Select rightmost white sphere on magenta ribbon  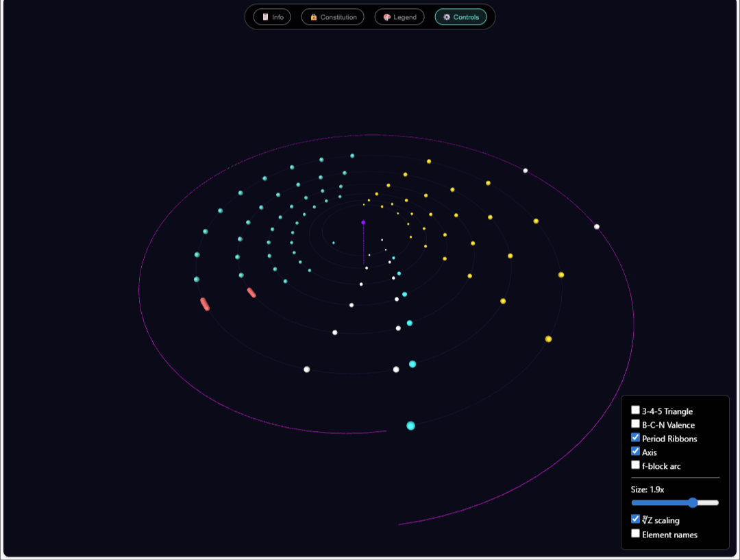tap(597, 227)
